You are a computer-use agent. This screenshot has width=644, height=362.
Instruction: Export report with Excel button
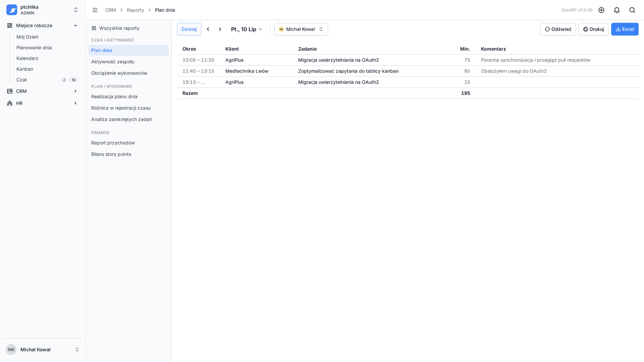click(x=625, y=29)
